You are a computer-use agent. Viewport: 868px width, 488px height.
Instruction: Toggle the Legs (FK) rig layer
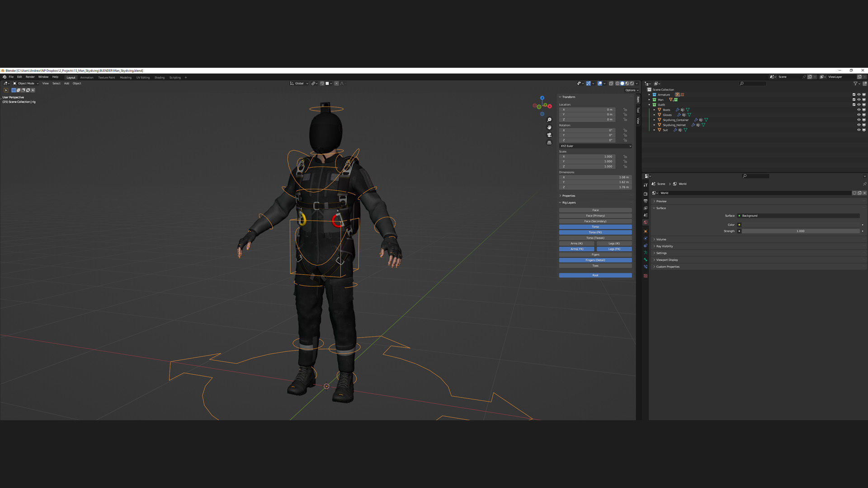pos(614,249)
